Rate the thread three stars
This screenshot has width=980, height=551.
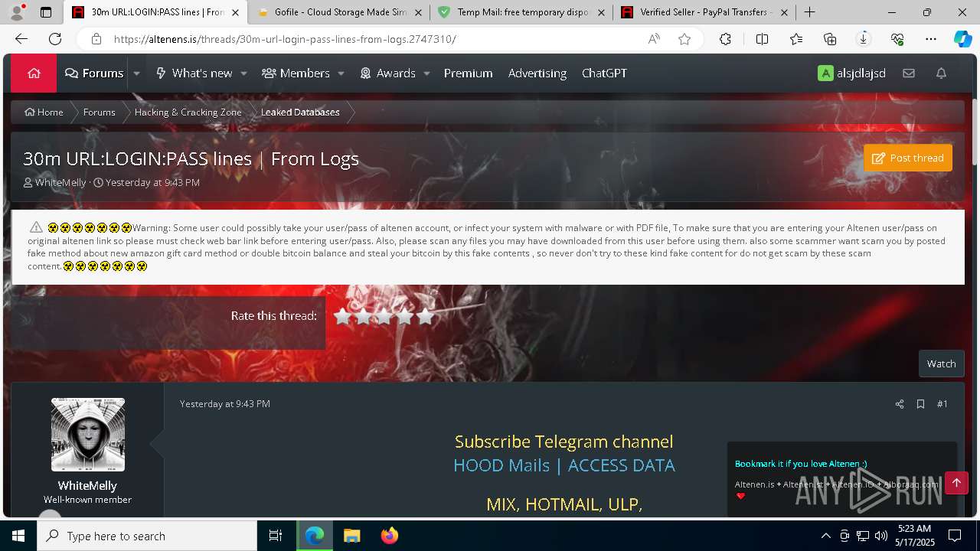[x=384, y=316]
